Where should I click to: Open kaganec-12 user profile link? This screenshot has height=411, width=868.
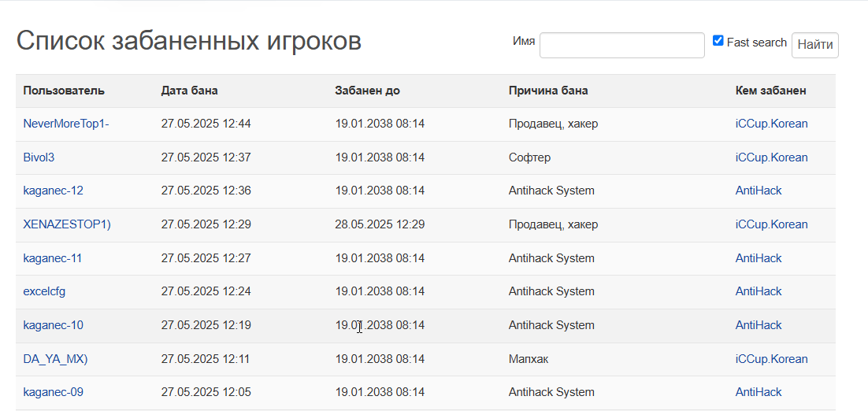point(53,191)
